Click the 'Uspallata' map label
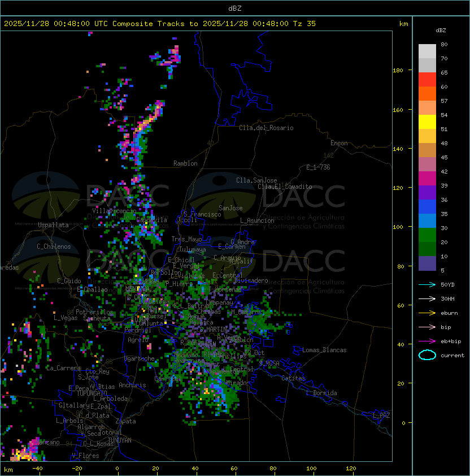This screenshot has height=476, width=470. click(x=53, y=225)
